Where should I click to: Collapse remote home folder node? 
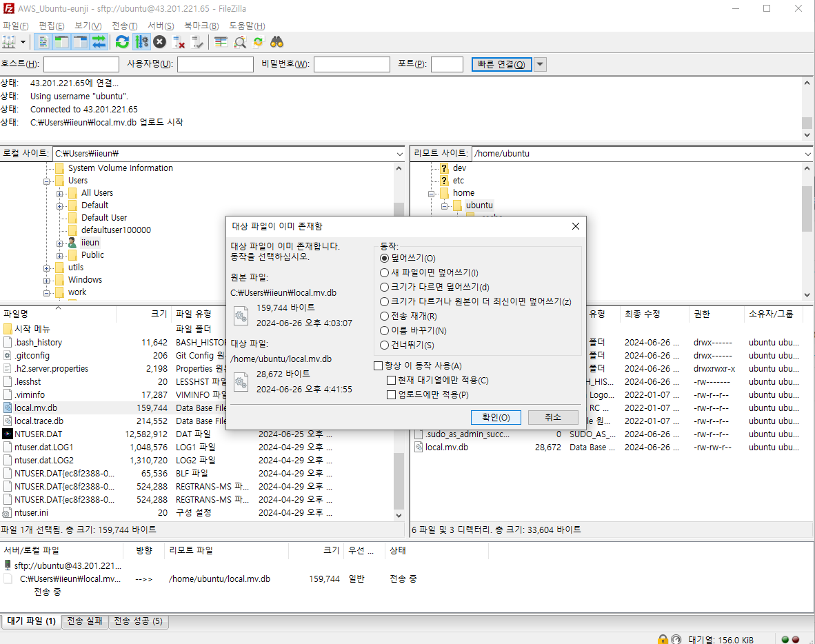[431, 194]
